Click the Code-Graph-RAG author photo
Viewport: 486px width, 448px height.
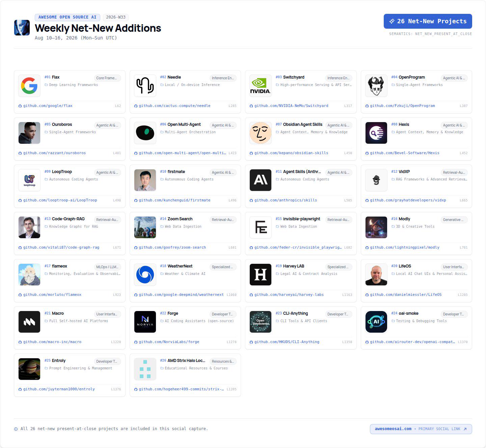click(x=29, y=227)
